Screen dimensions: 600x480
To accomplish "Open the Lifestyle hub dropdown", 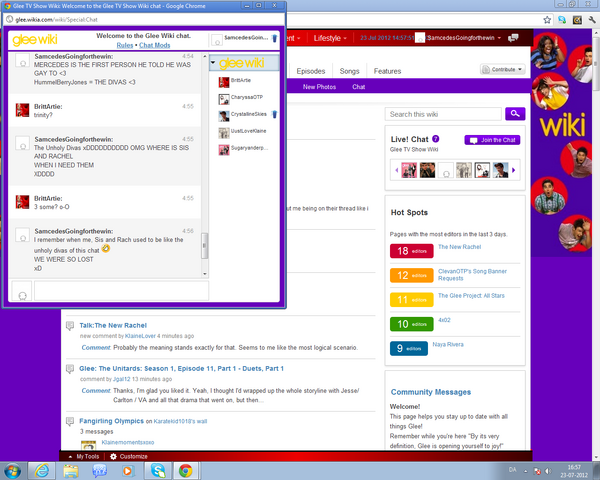I will (330, 38).
